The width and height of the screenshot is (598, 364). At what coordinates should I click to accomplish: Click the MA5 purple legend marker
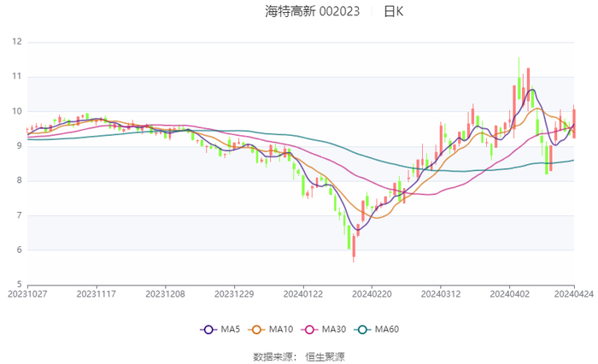click(208, 329)
